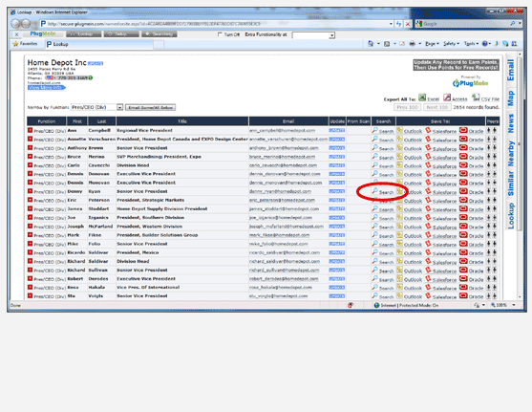Click the update badge next to Home Depot Inc
532x412 pixels.
click(x=96, y=63)
